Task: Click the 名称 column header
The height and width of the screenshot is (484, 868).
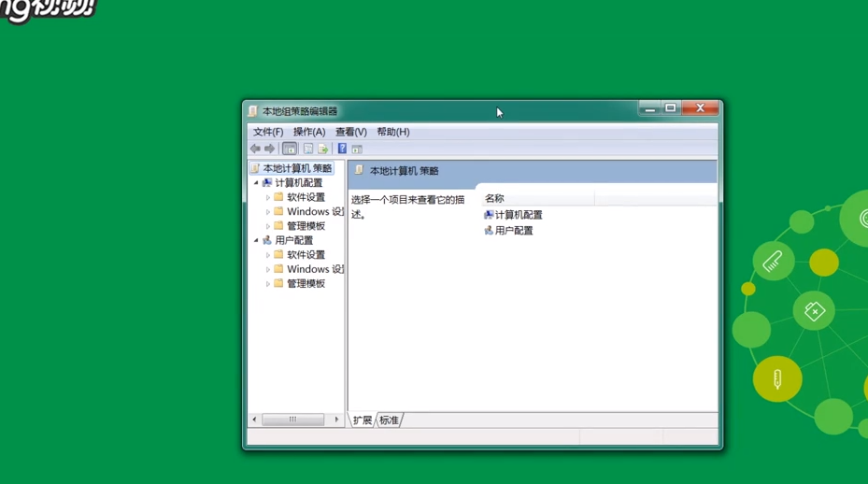Action: 538,198
